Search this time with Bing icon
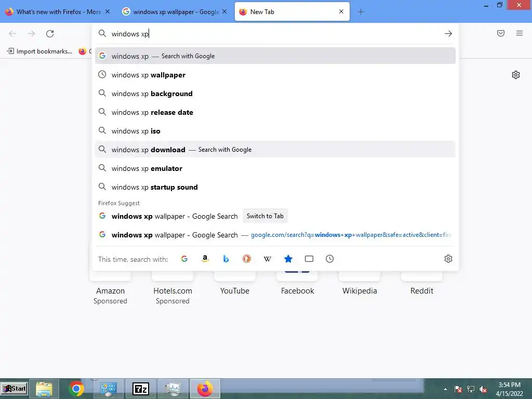 point(226,259)
